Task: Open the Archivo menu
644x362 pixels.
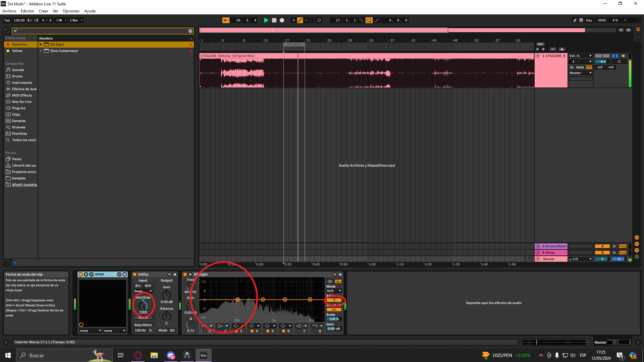Action: pos(9,11)
